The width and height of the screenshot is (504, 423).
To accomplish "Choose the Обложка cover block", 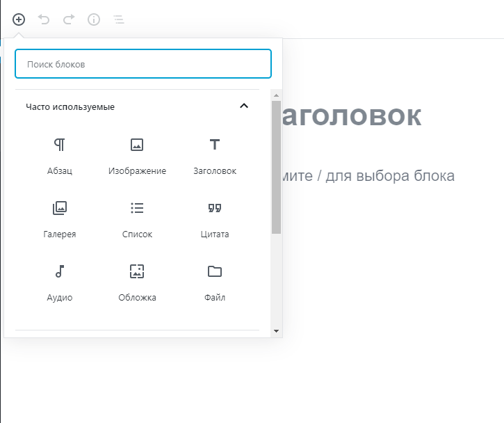I will point(137,282).
